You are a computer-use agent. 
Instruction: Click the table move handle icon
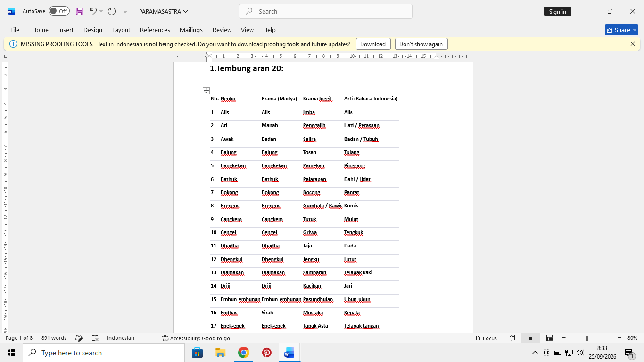click(x=206, y=90)
